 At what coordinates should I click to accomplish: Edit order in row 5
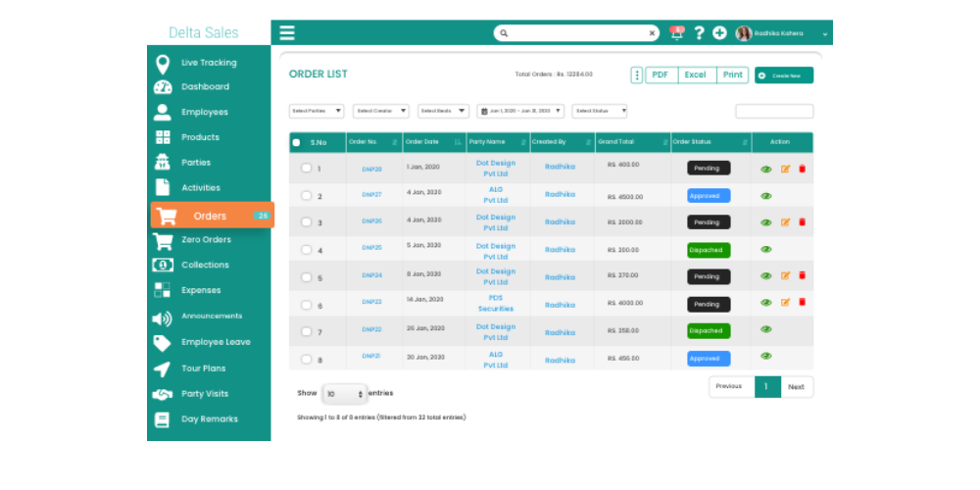(x=786, y=275)
